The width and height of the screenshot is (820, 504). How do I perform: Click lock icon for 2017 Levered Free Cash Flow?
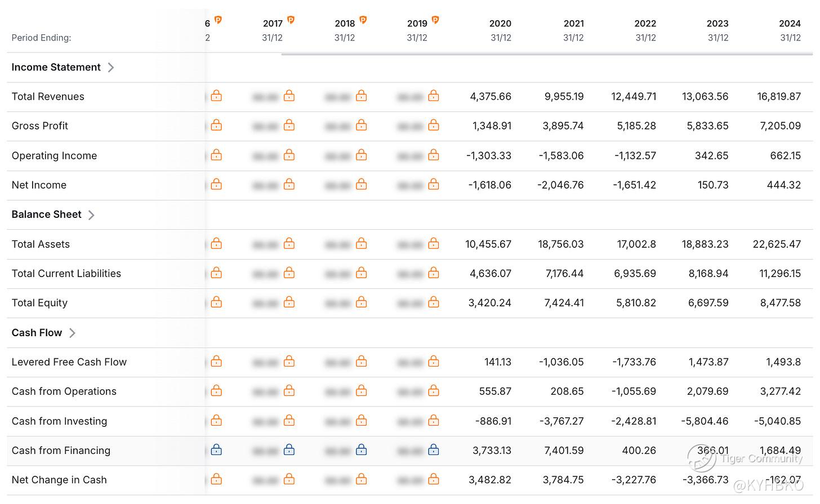pos(289,362)
